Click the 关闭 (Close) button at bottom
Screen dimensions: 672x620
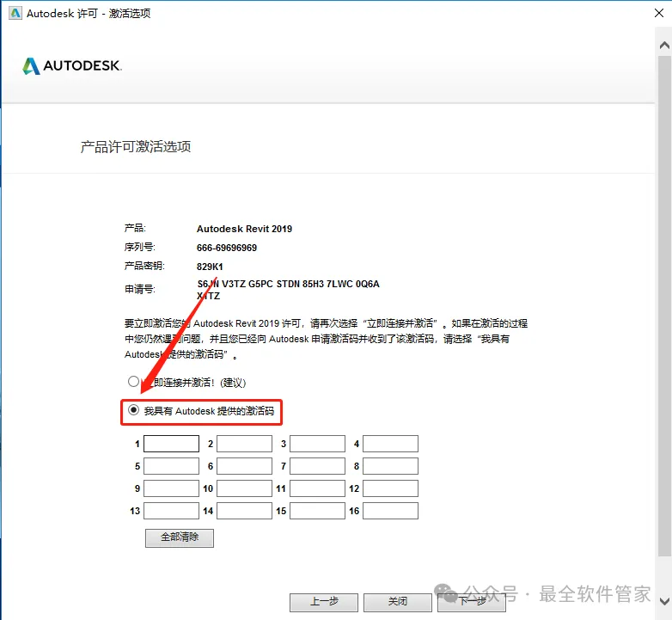tap(398, 602)
